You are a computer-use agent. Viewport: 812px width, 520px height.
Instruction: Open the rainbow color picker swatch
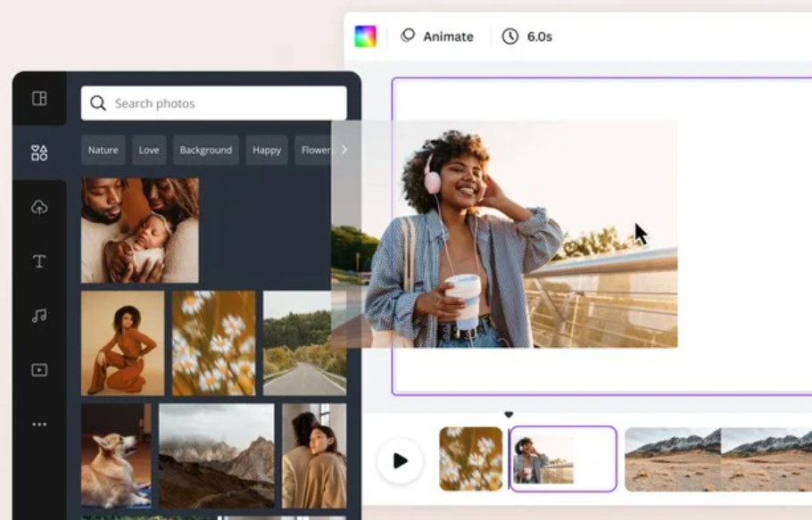coord(365,37)
